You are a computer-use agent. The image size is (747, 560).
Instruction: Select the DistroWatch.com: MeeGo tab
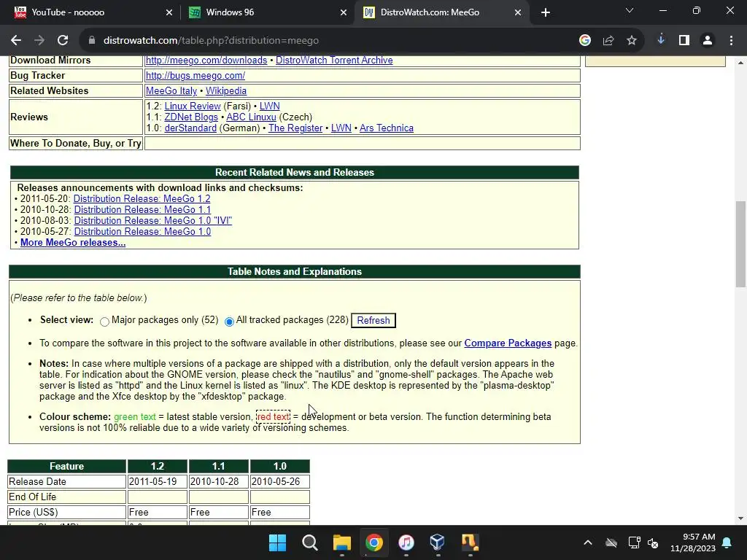pyautogui.click(x=442, y=12)
